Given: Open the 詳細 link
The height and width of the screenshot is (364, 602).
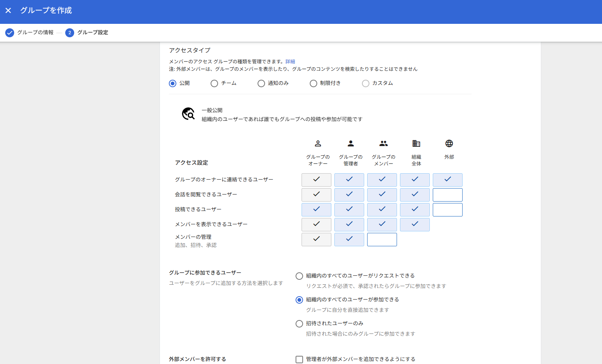Looking at the screenshot, I should point(290,61).
